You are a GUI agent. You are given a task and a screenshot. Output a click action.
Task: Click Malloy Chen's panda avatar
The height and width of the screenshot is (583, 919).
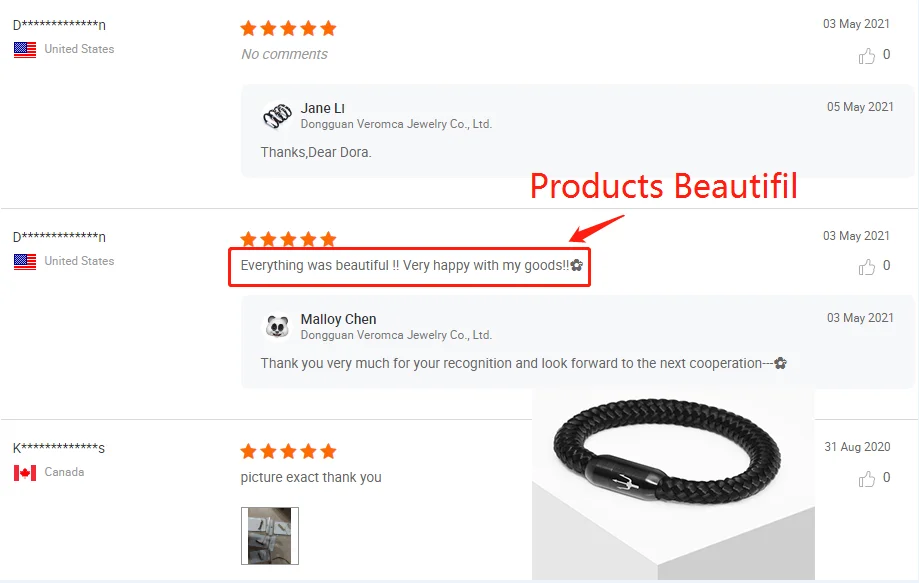click(277, 326)
